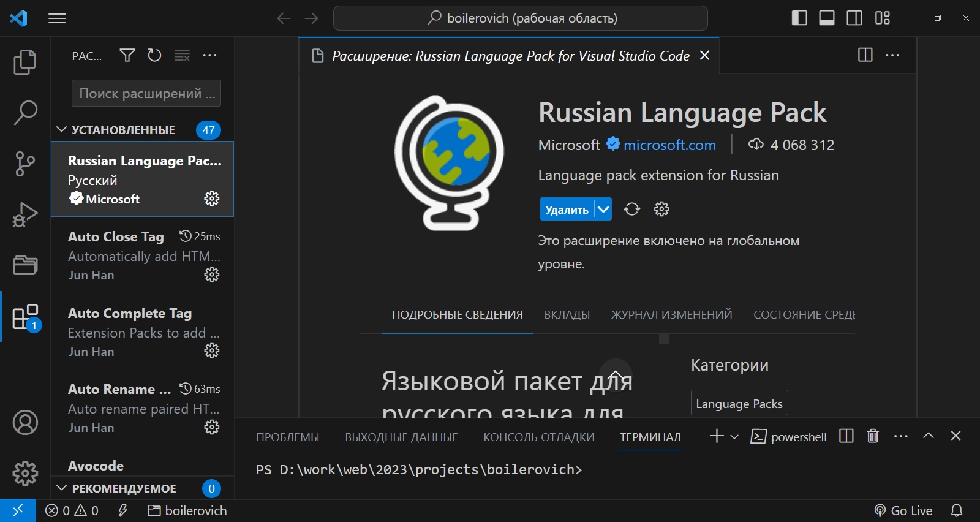Switch to ВКЛАДЫ tab
Screen dimensions: 980x522
pos(567,315)
